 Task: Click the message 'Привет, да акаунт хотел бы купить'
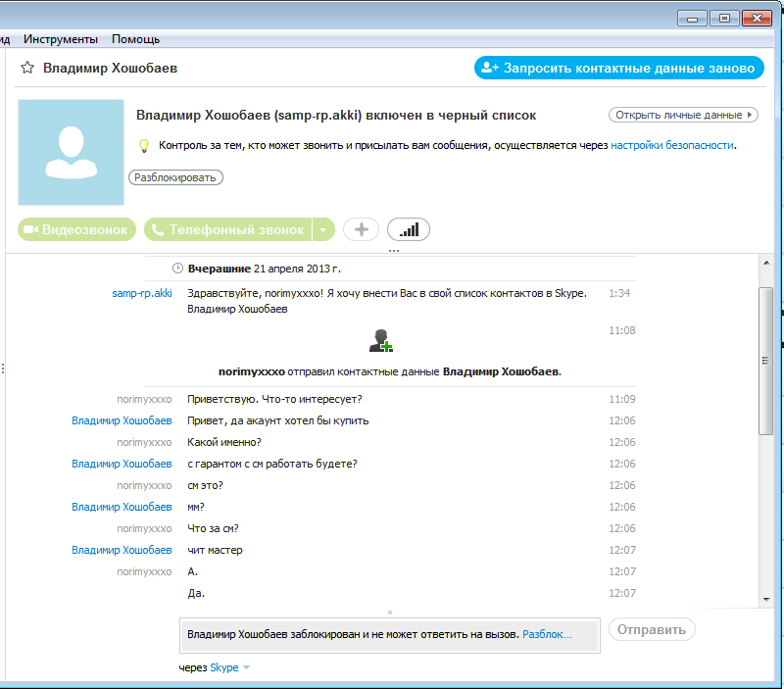278,420
